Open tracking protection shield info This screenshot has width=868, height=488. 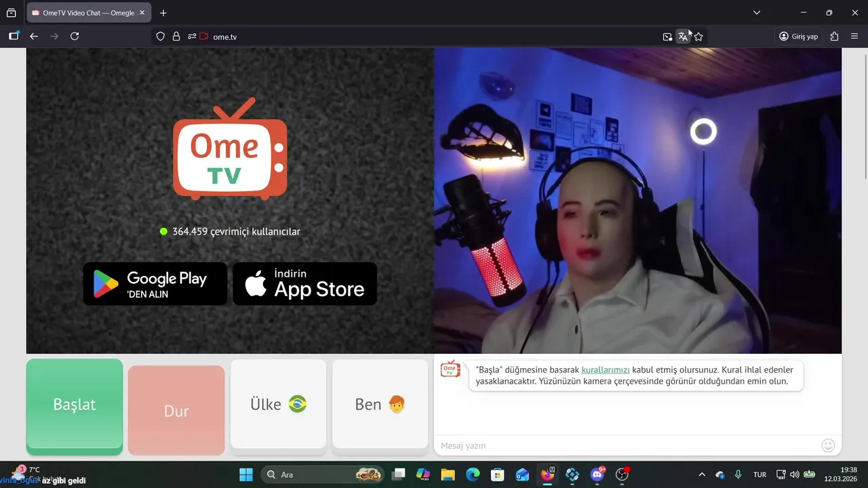[160, 37]
